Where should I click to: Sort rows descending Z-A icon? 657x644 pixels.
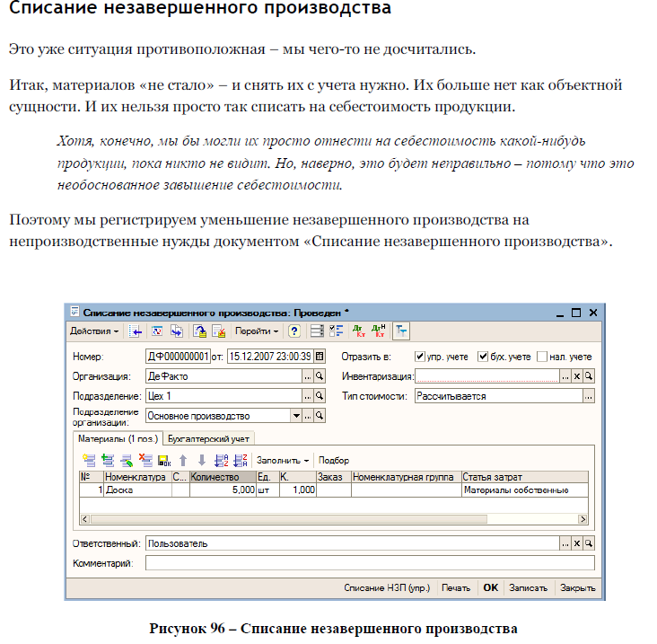point(241,461)
